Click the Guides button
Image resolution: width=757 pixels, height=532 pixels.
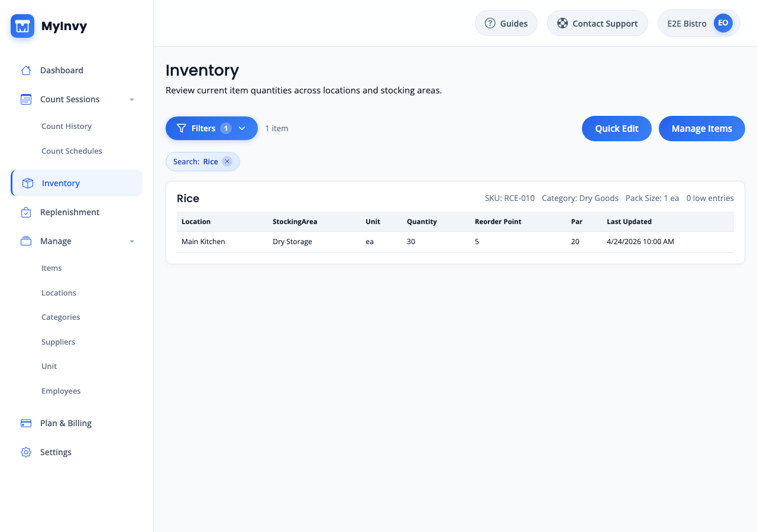click(x=506, y=23)
